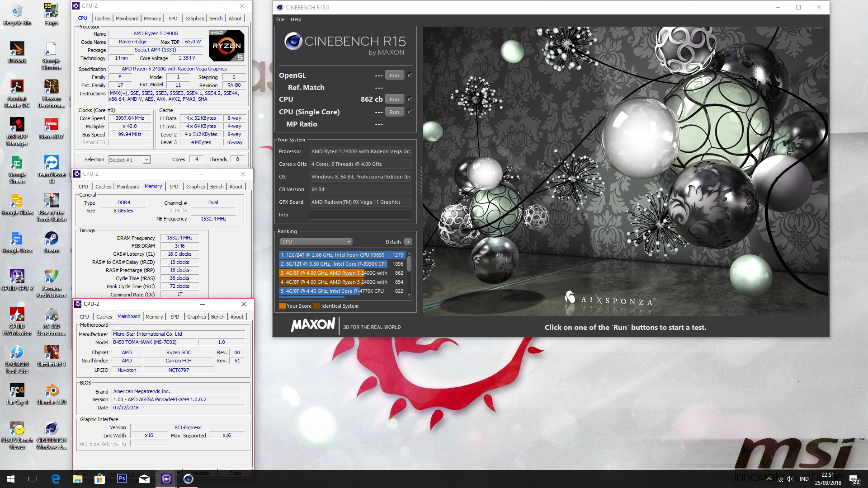Launch CINEBENCH Windows 64 desktop icon

pyautogui.click(x=51, y=436)
